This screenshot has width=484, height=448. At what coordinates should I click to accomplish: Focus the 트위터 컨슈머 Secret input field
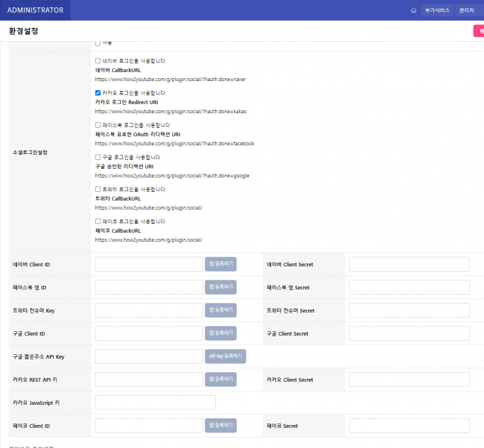[x=410, y=310]
